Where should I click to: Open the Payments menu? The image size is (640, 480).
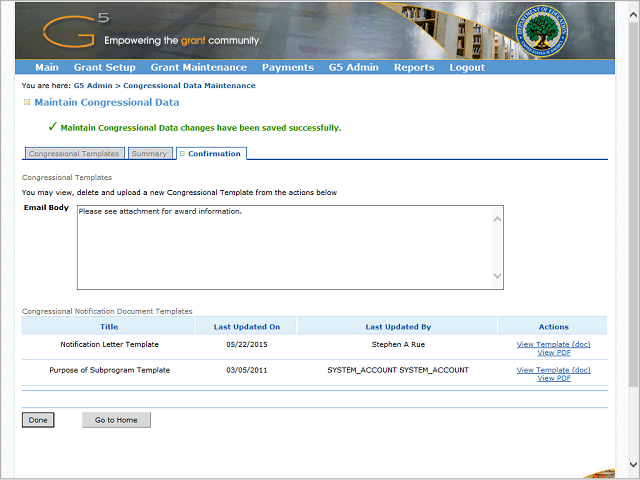(287, 68)
